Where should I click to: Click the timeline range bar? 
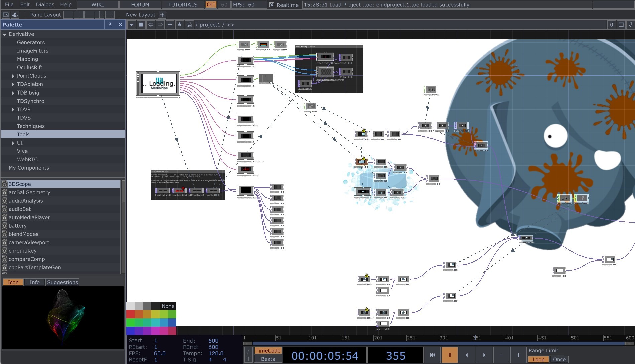438,343
